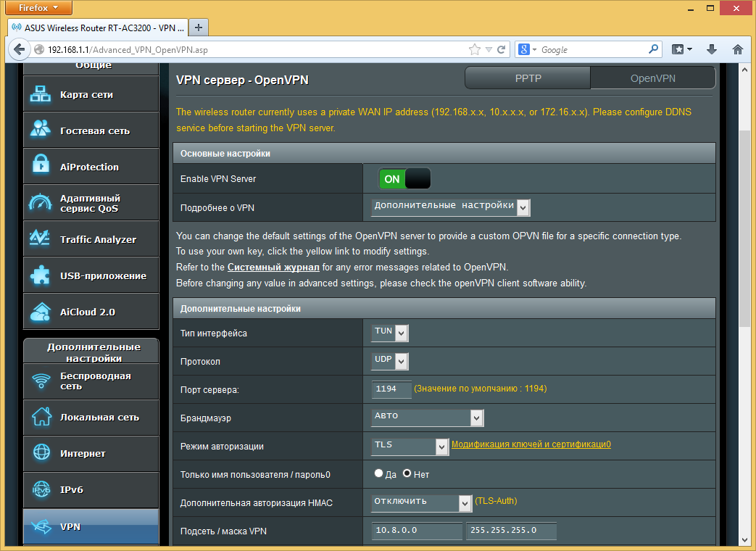
Task: Click the Wireless (Беспроводная сеть) wifi icon
Action: (41, 381)
